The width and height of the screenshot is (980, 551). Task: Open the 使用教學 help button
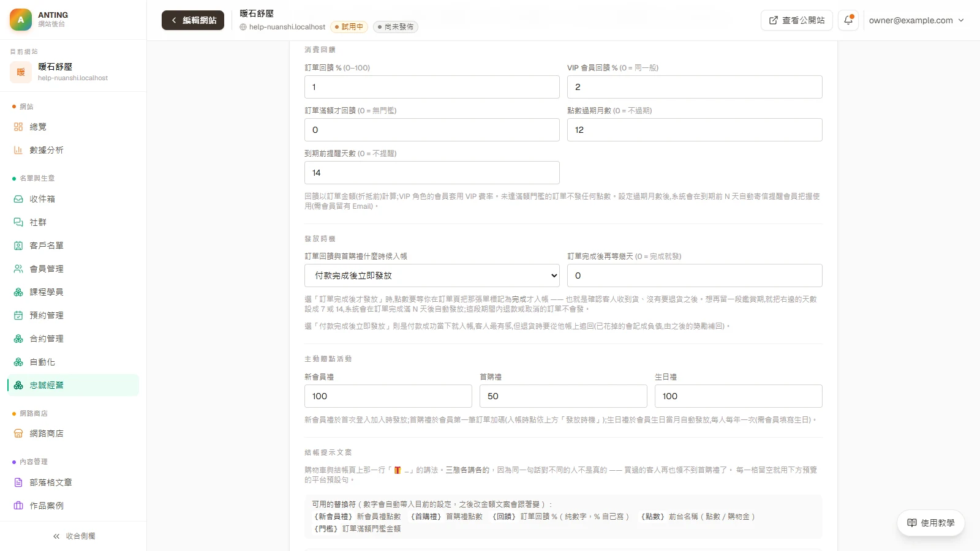tap(931, 523)
